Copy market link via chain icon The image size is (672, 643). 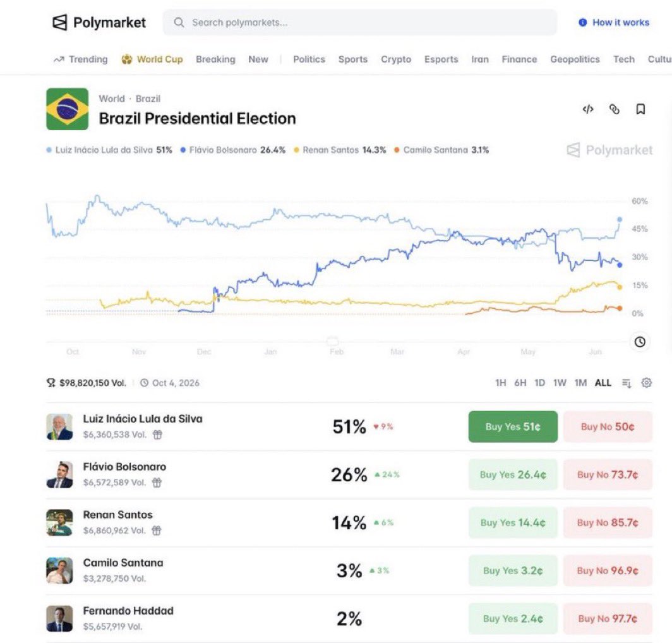[614, 109]
